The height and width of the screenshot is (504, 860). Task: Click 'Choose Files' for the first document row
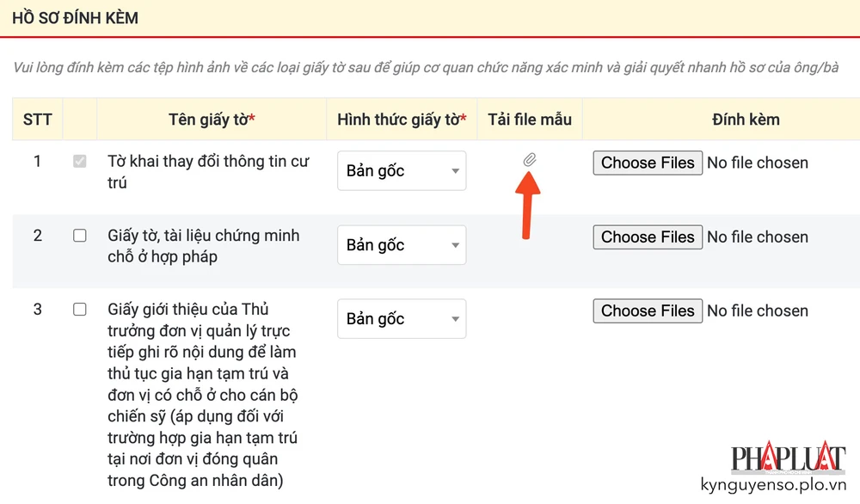point(647,163)
